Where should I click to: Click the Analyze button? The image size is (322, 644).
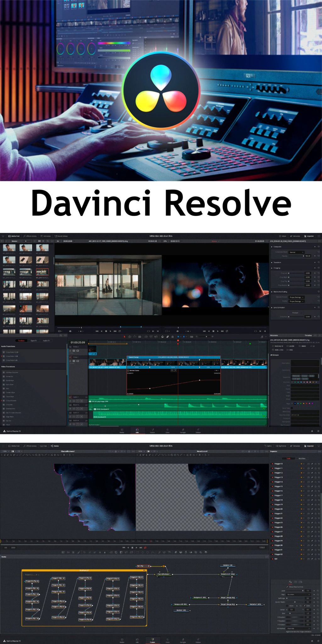pos(295,313)
